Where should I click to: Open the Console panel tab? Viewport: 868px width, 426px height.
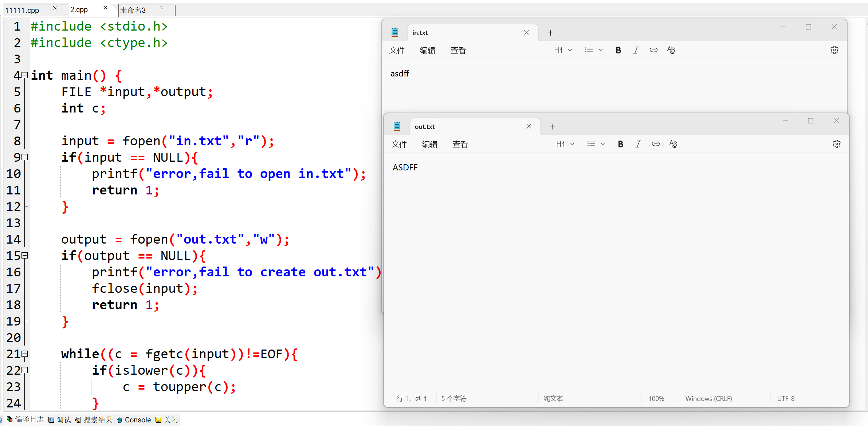134,420
